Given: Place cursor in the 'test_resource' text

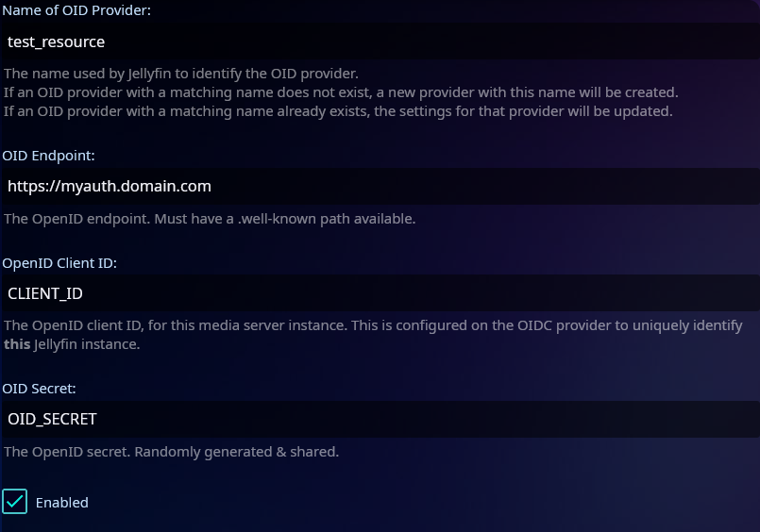Looking at the screenshot, I should [x=56, y=42].
